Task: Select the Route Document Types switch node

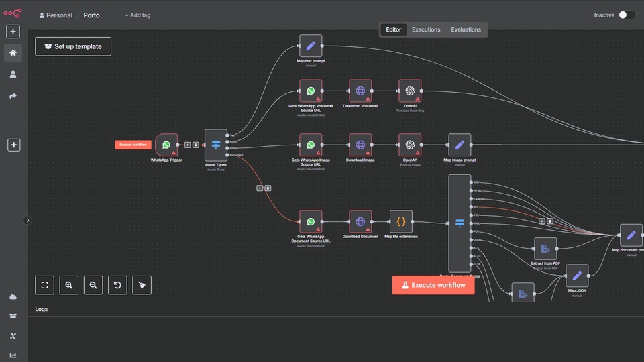Action: point(460,223)
